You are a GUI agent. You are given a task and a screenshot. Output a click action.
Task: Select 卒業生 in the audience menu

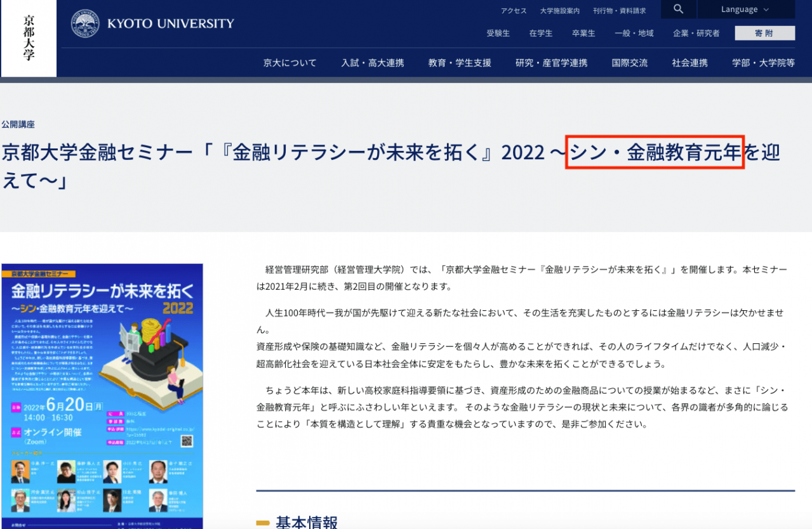click(583, 33)
